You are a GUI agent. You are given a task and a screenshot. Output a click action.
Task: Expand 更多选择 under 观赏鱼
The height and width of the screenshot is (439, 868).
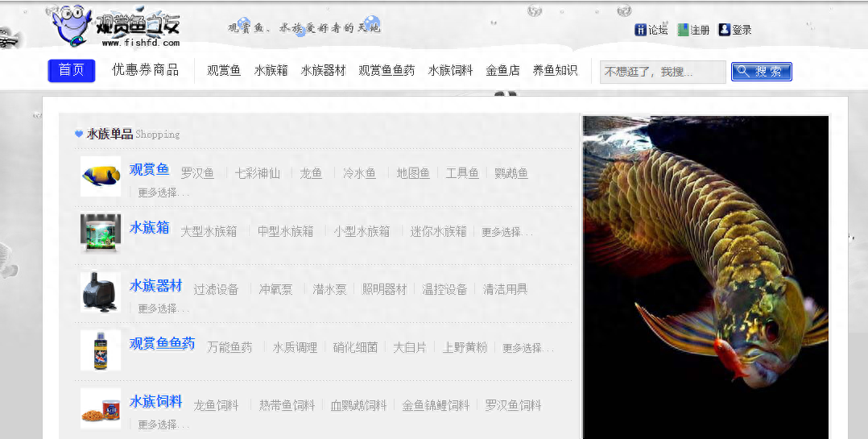point(163,193)
